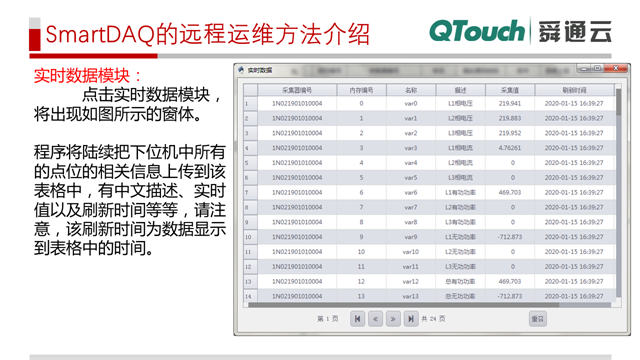Select the var0 name cell
Image resolution: width=640 pixels, height=360 pixels.
pyautogui.click(x=411, y=104)
